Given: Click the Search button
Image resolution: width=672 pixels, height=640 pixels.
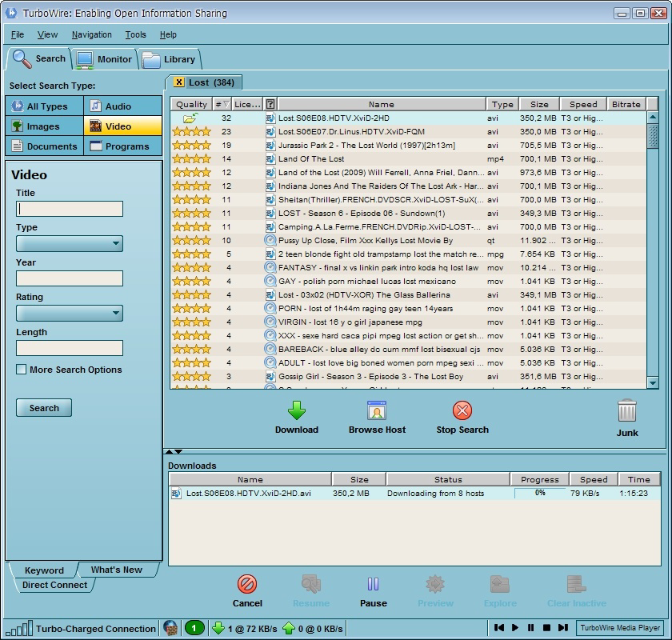Looking at the screenshot, I should pyautogui.click(x=44, y=408).
